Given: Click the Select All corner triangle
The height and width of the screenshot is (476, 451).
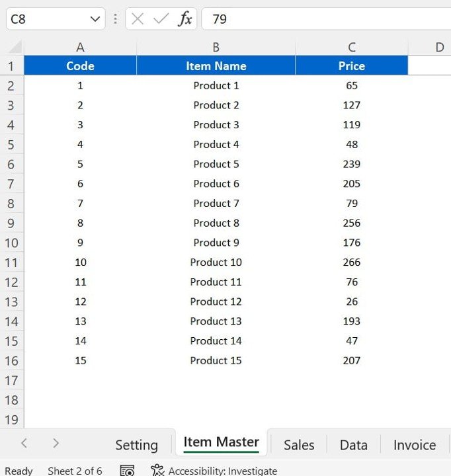Looking at the screenshot, I should coord(14,47).
